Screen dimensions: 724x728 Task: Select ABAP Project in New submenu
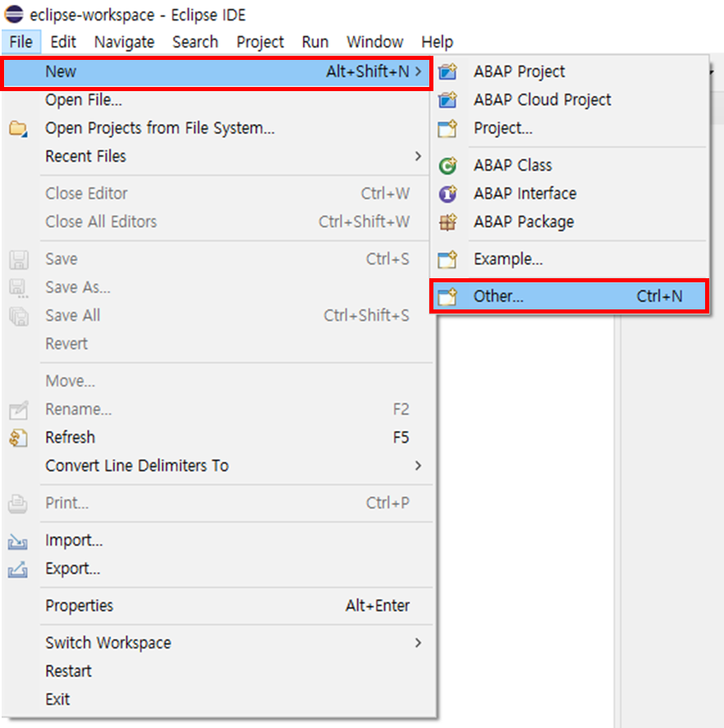(x=570, y=71)
